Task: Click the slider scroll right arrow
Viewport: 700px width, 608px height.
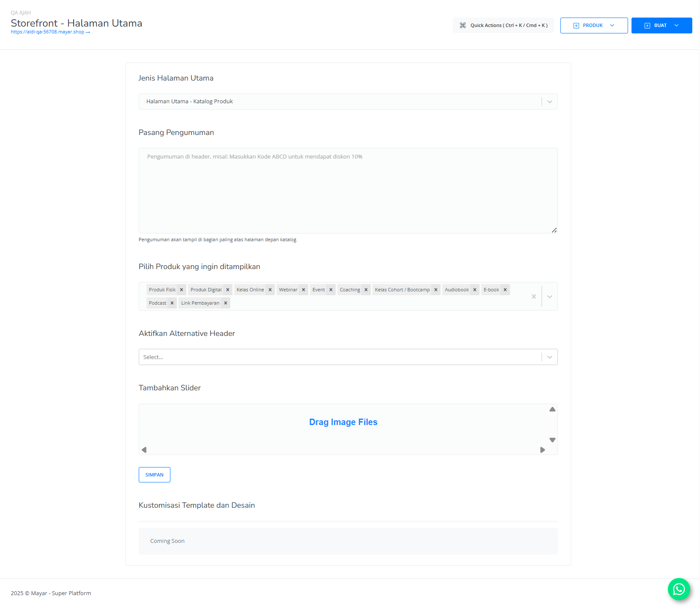Action: click(543, 450)
